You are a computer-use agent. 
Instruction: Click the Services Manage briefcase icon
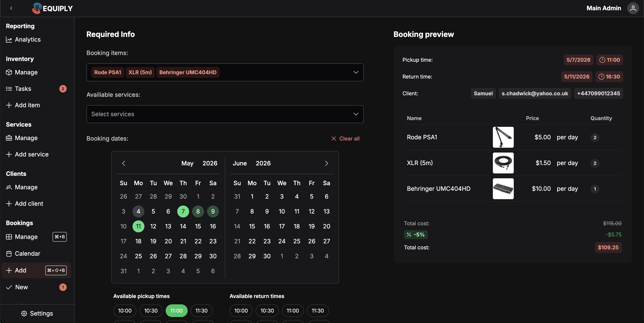[9, 138]
